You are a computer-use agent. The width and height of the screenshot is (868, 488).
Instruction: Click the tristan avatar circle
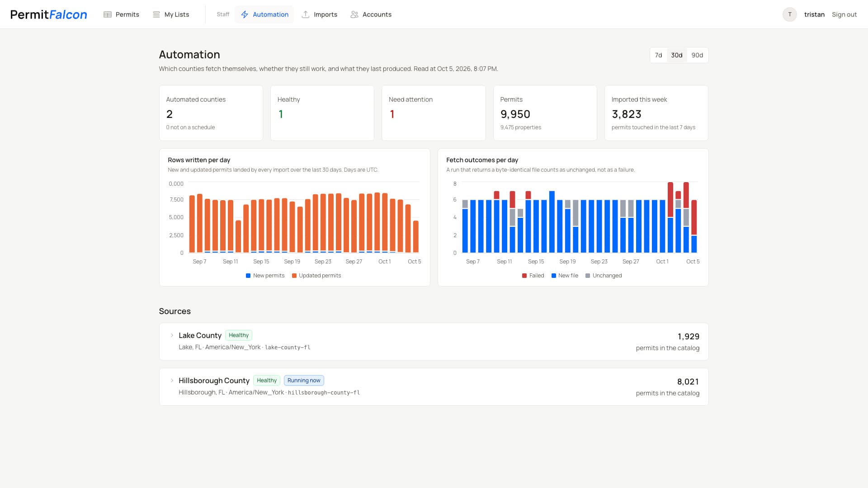790,14
